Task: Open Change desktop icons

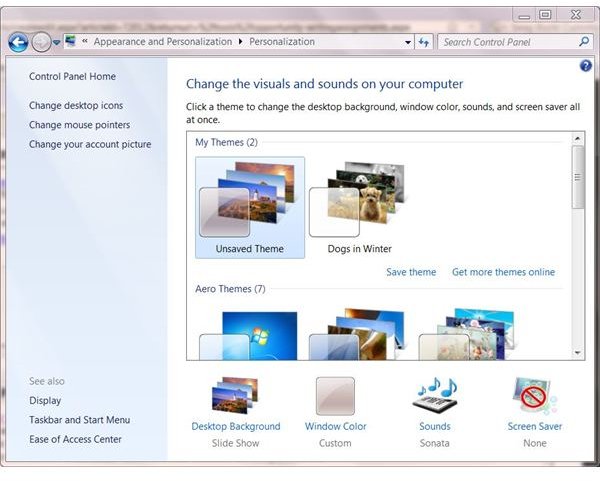Action: [76, 106]
